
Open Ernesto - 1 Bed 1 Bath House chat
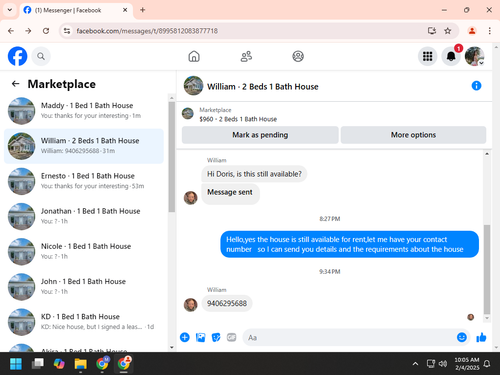(84, 181)
